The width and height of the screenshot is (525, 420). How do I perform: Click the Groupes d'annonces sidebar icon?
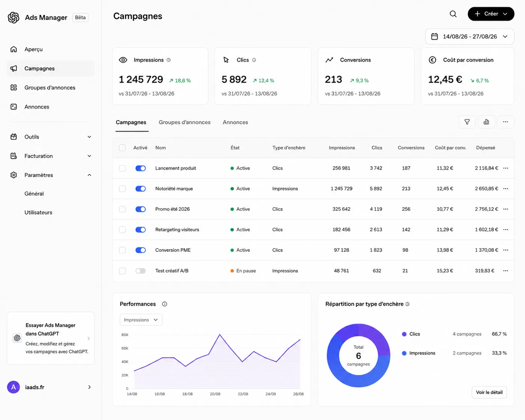(13, 87)
